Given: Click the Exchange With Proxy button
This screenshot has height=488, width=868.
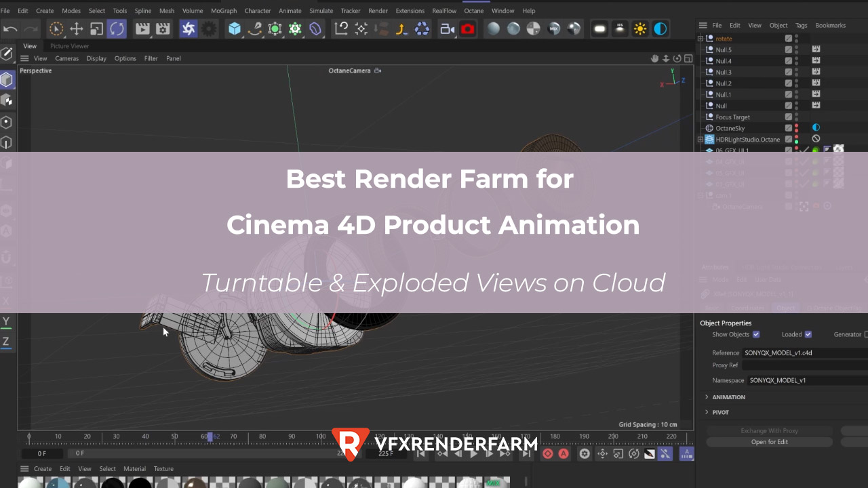Looking at the screenshot, I should pos(770,430).
